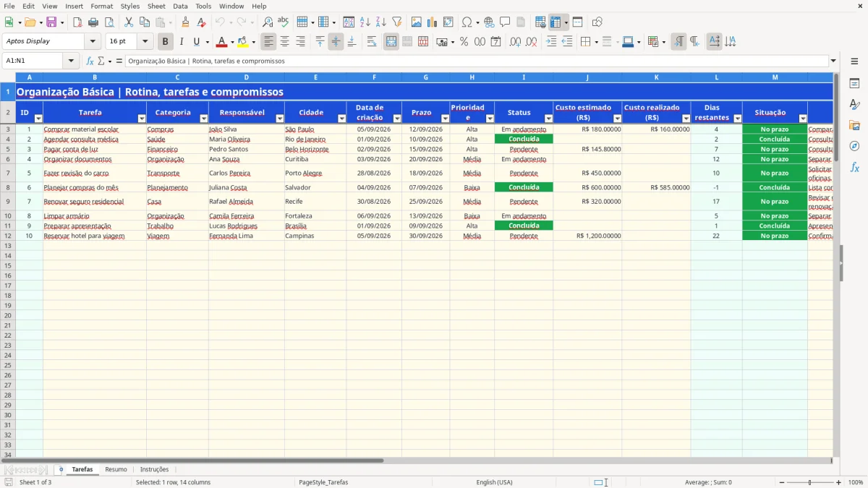Click the Insert Hyperlink icon
This screenshot has height=488, width=868.
pos(490,22)
